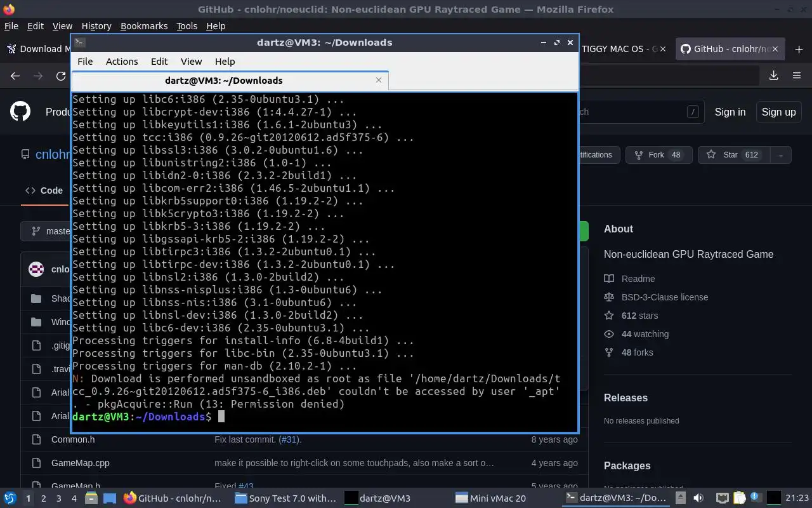812x508 pixels.
Task: Open the terminal's File menu
Action: (x=85, y=62)
